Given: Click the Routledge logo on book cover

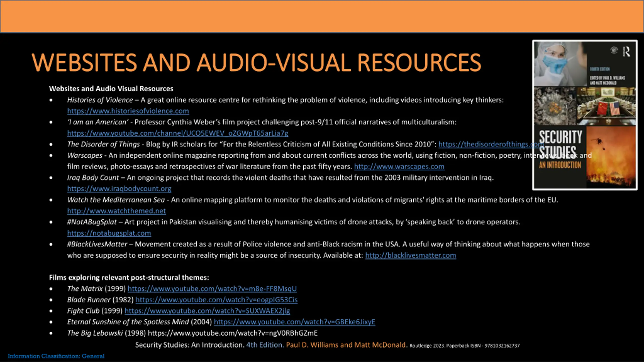Looking at the screenshot, I should (x=626, y=52).
